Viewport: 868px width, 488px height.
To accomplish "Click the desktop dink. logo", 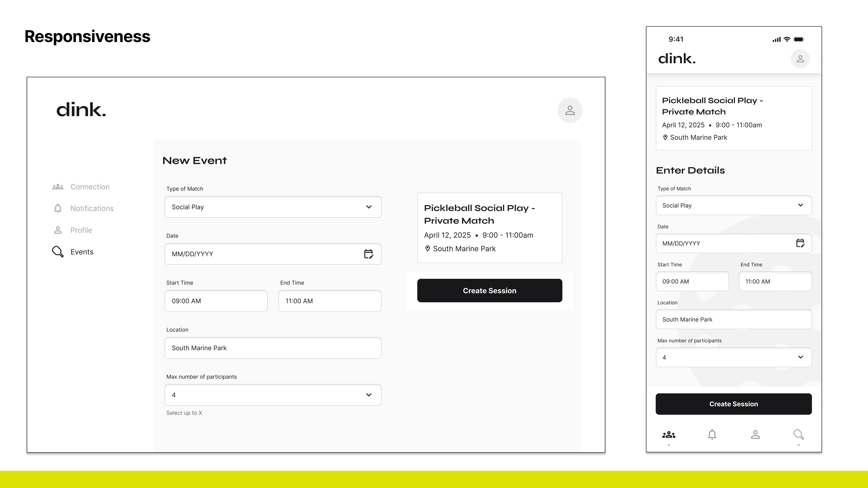I will tap(81, 110).
